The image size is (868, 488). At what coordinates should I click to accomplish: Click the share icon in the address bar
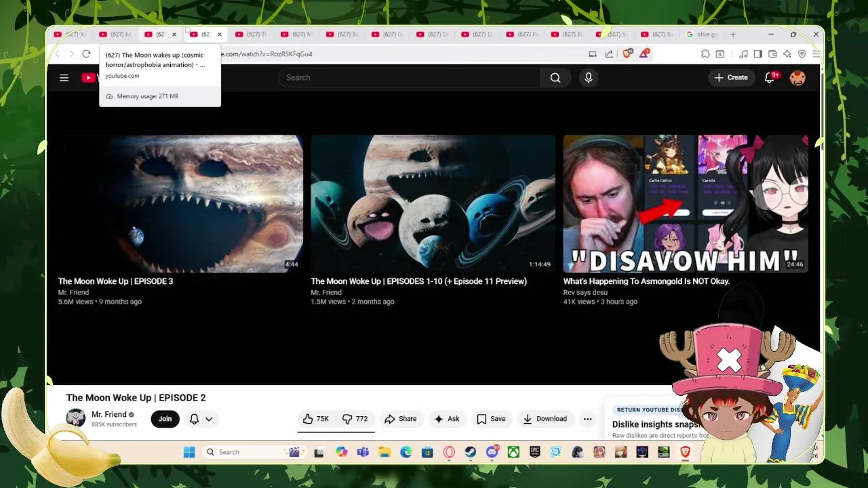(x=609, y=54)
